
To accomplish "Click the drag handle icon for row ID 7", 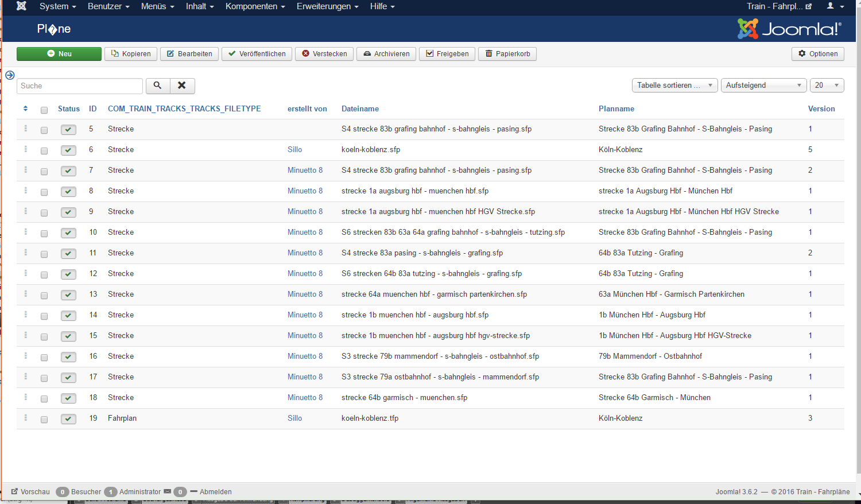I will tap(26, 170).
